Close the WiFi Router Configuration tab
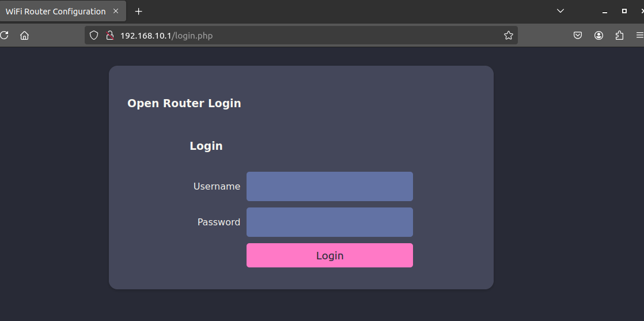Screen dimensions: 644x321 116,12
